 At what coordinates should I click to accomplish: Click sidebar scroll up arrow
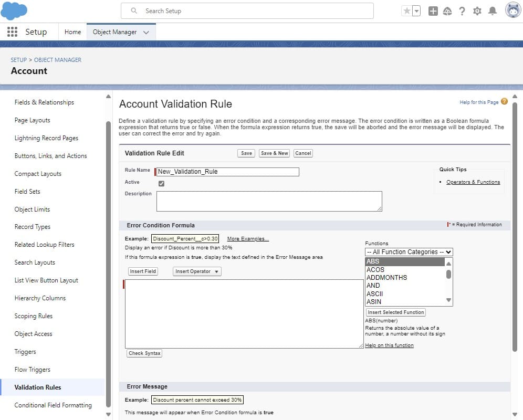pyautogui.click(x=108, y=97)
